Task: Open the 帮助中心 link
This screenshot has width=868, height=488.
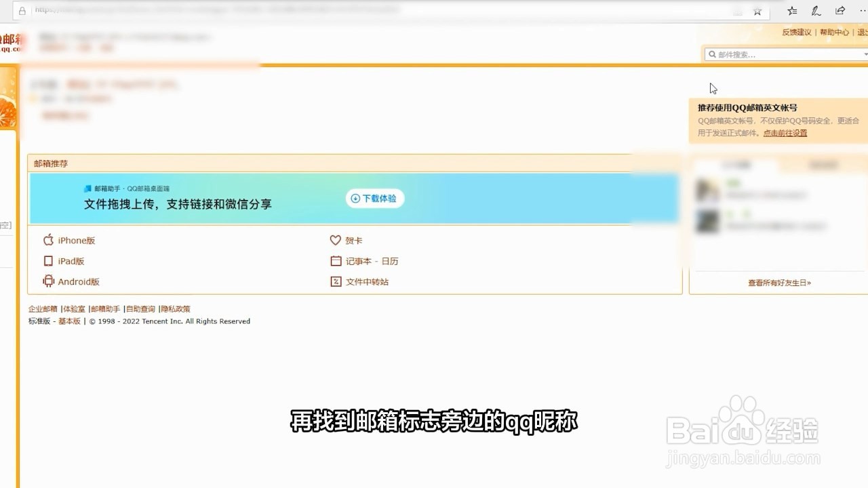Action: 834,33
